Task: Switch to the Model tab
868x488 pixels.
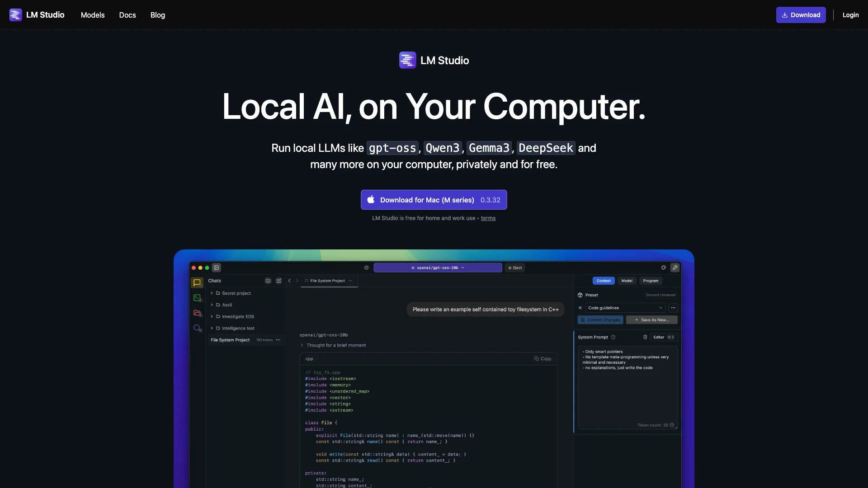Action: click(x=627, y=281)
